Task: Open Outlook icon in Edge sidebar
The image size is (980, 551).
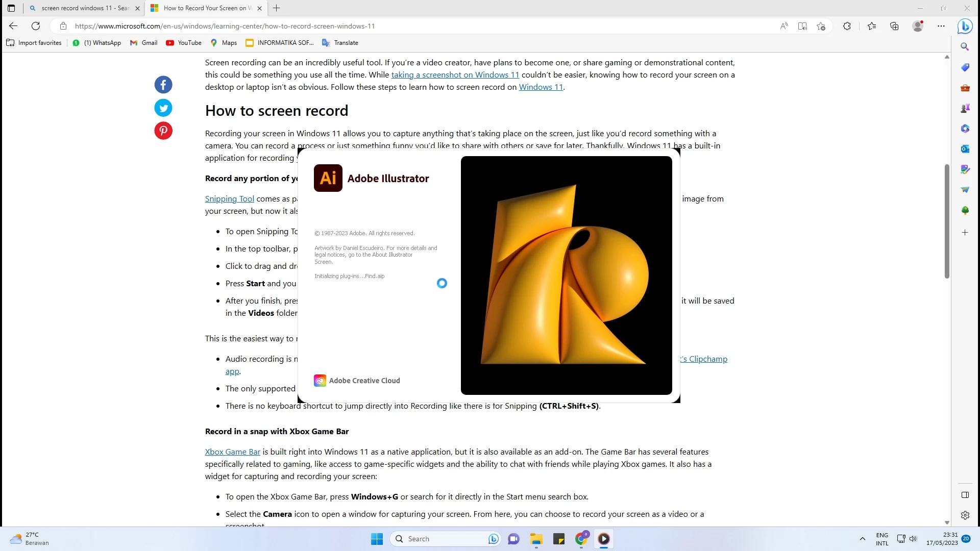Action: click(x=965, y=148)
